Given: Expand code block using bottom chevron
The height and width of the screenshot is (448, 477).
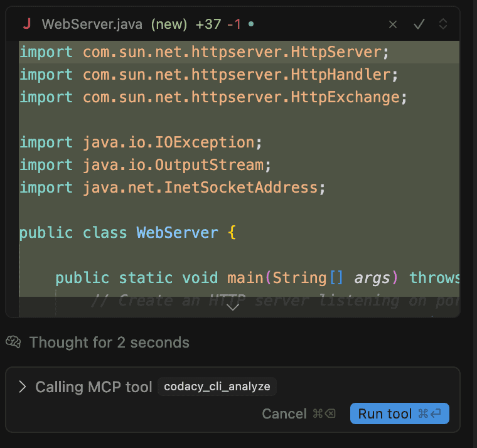Looking at the screenshot, I should (x=233, y=307).
